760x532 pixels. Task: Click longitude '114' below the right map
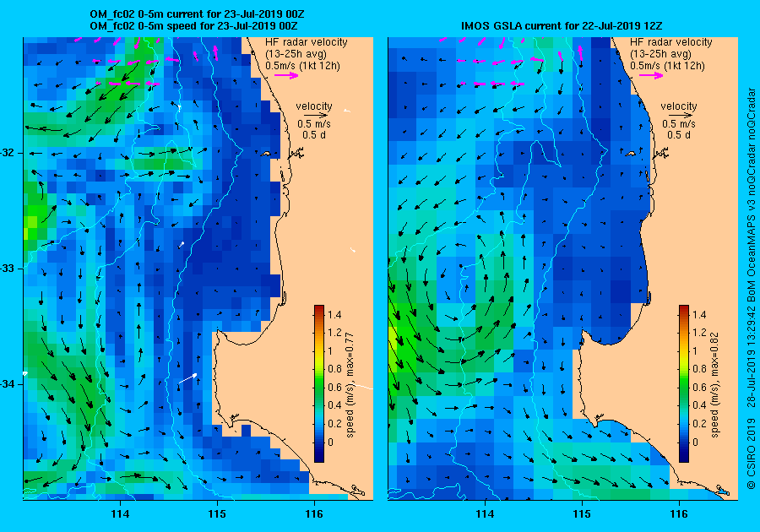[x=485, y=514]
